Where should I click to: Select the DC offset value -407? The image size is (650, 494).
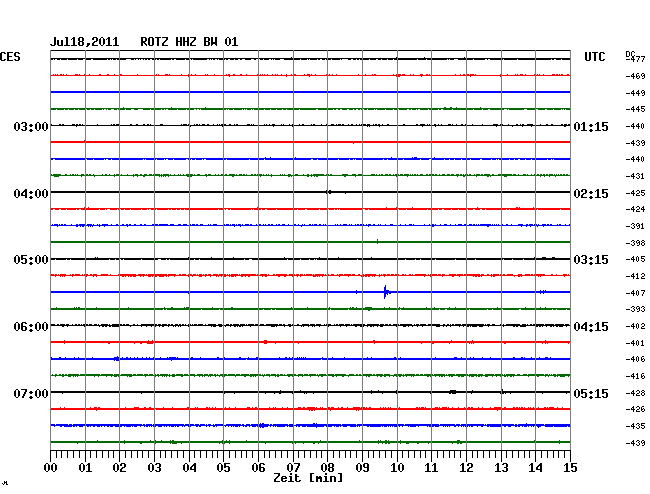click(x=635, y=293)
